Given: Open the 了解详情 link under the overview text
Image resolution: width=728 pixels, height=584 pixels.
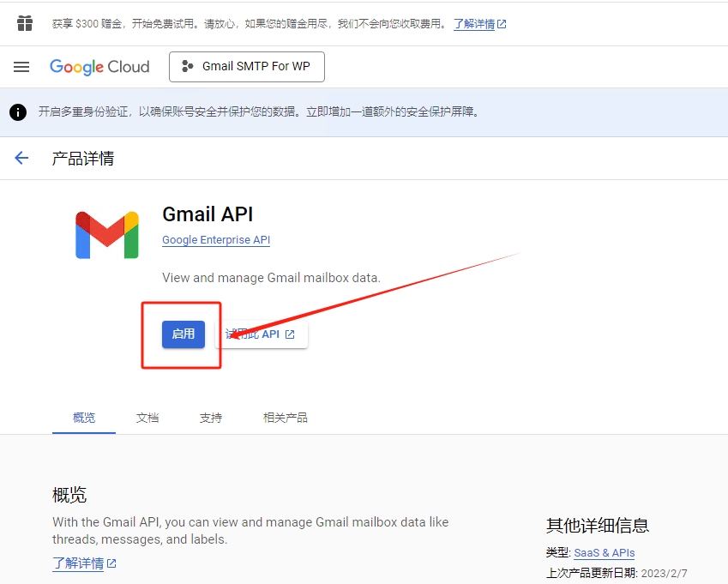Looking at the screenshot, I should [84, 563].
